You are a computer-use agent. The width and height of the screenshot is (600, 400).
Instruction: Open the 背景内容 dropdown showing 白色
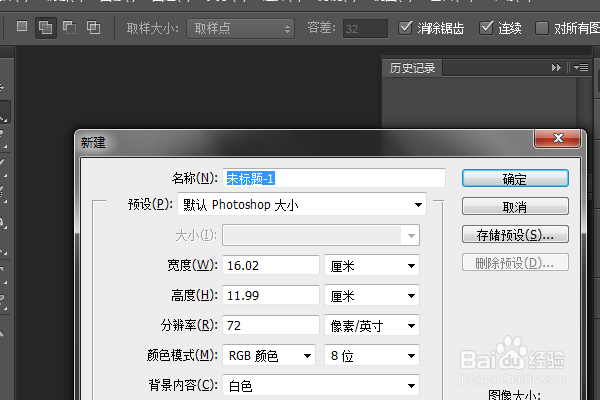321,385
